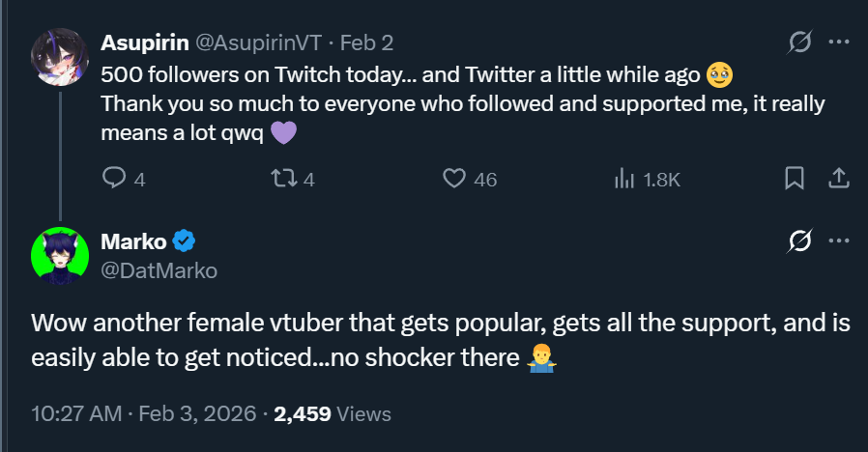Click the Feb 2 timestamp
Screen dimensions: 868x452
(x=366, y=42)
